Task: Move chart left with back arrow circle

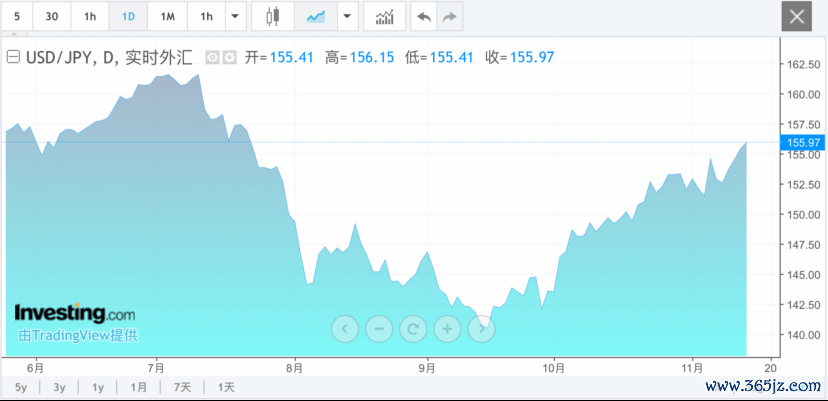Action: pyautogui.click(x=345, y=329)
